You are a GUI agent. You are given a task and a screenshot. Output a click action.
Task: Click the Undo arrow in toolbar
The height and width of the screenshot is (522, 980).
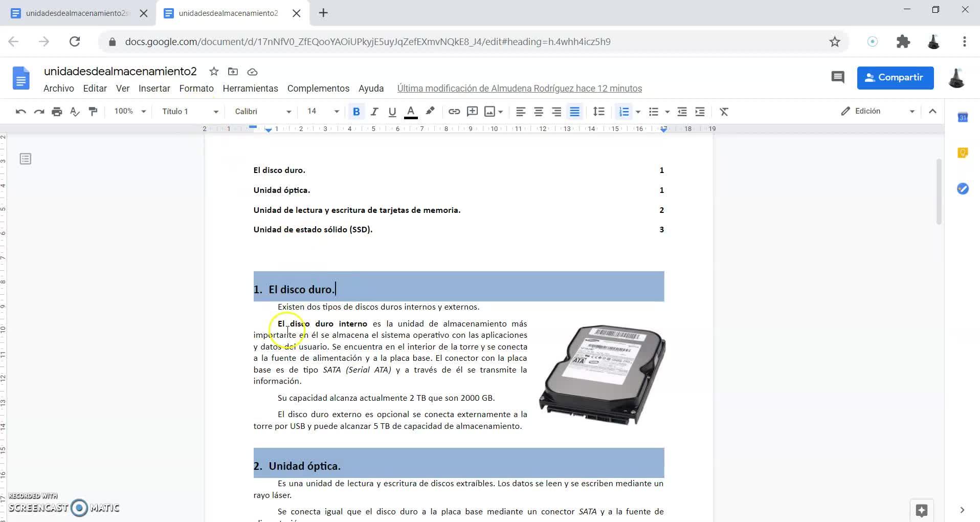[20, 112]
